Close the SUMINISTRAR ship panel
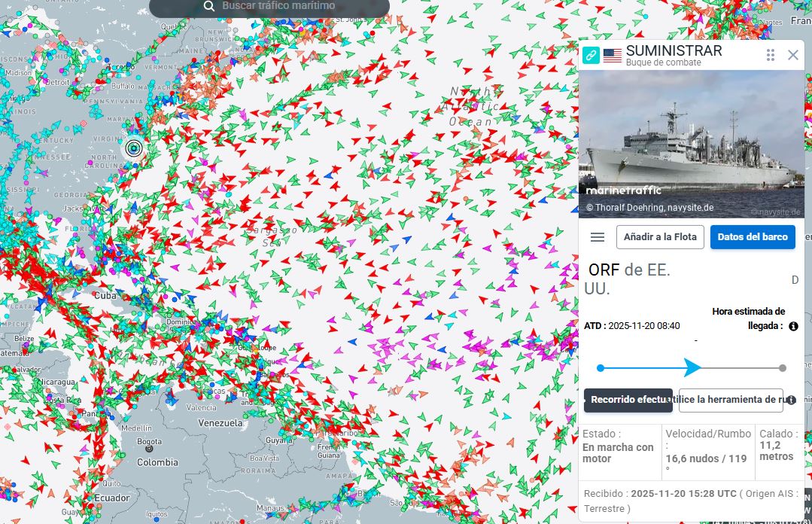Image resolution: width=812 pixels, height=524 pixels. coord(792,55)
